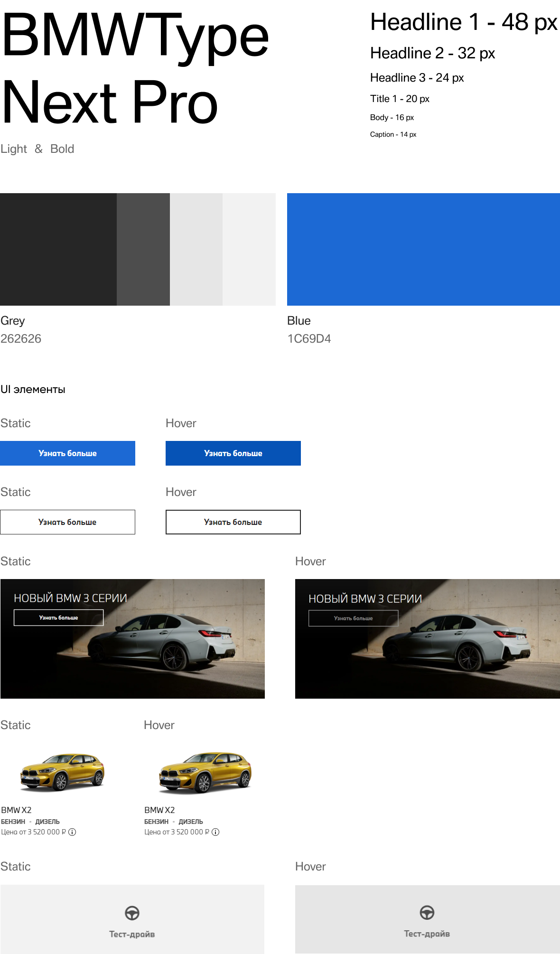The image size is (560, 954).
Task: Click faded Узнать больше on hover BMW 3 banner
Action: coord(353,618)
